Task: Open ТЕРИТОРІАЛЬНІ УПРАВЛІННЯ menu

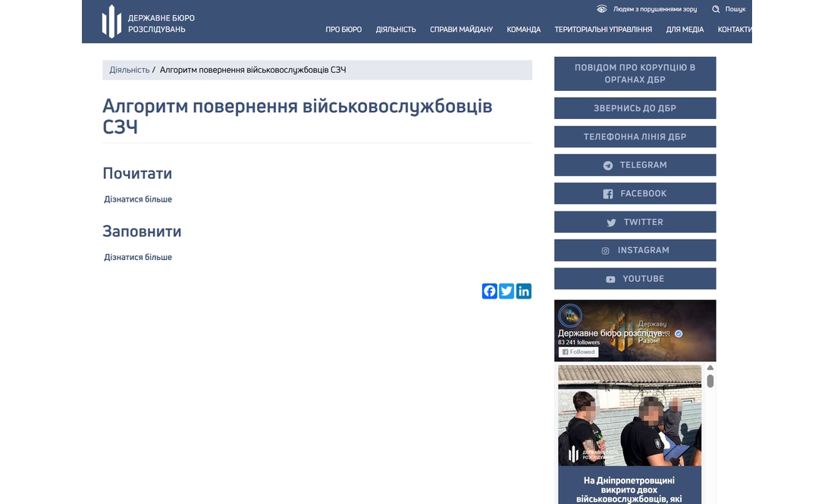Action: coord(603,30)
